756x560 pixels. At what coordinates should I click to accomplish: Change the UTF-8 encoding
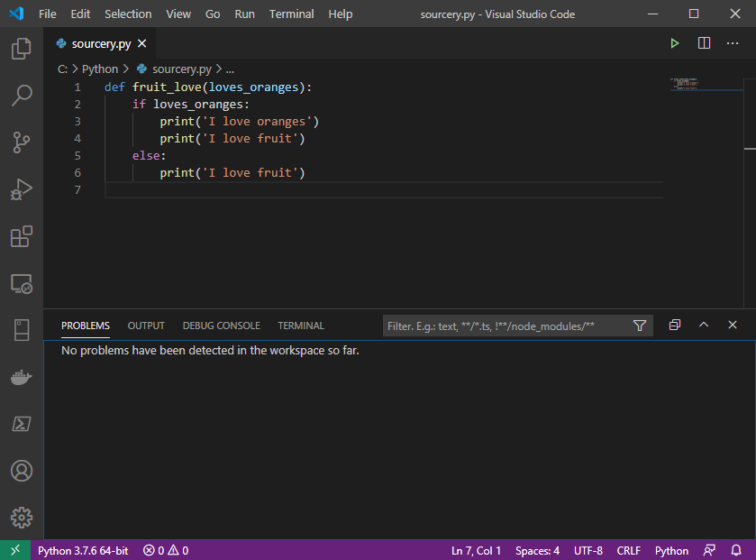pos(588,550)
